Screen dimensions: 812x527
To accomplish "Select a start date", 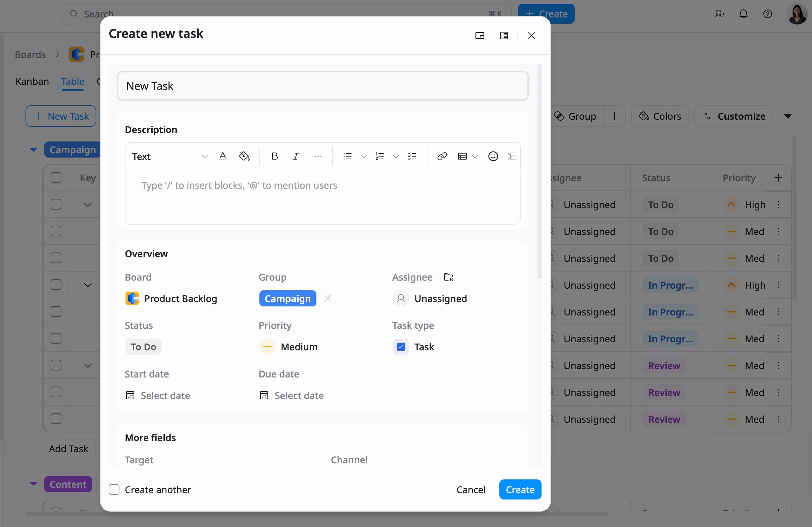I will [x=158, y=396].
